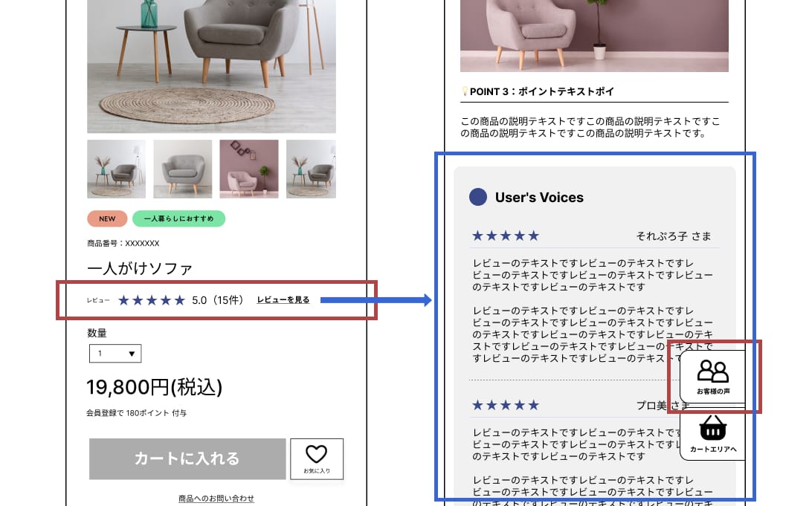Click the blue circle beside User's Voices
The image size is (812, 506).
(477, 197)
